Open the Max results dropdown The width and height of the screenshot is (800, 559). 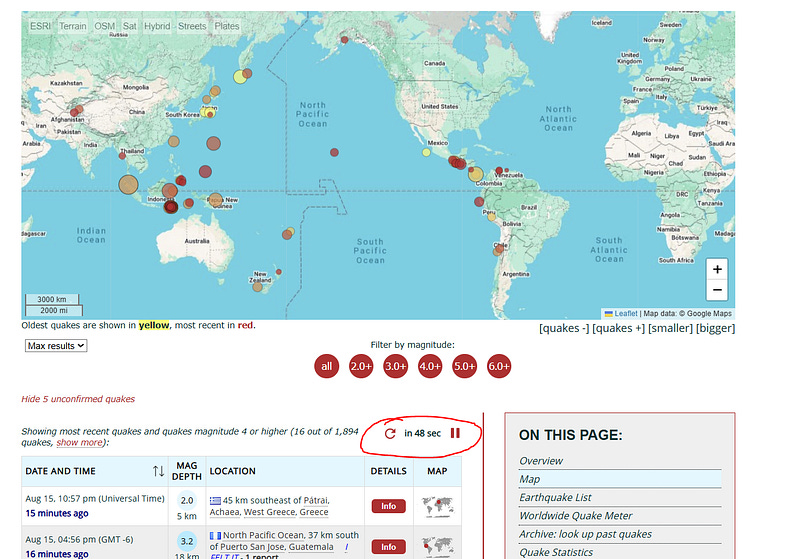click(56, 346)
